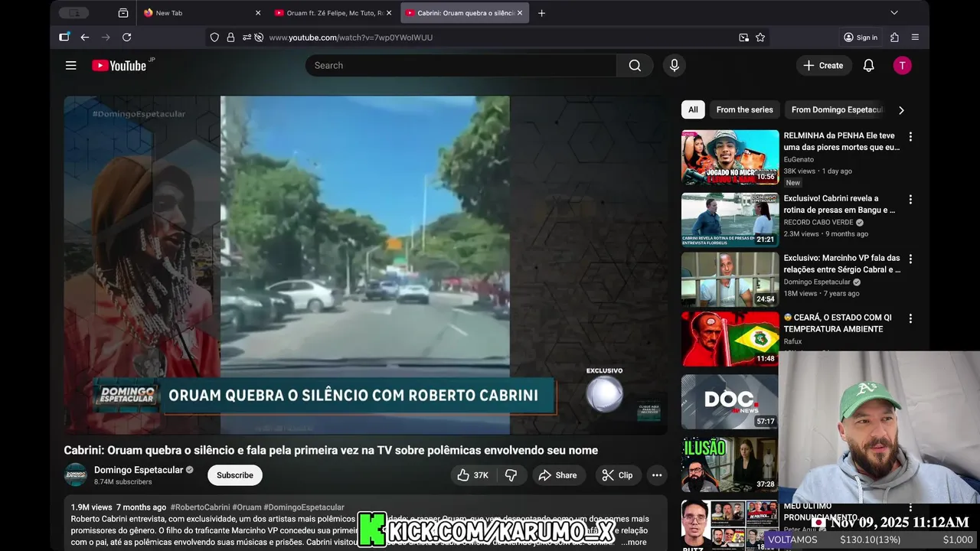
Task: Click the Create button
Action: pyautogui.click(x=824, y=66)
